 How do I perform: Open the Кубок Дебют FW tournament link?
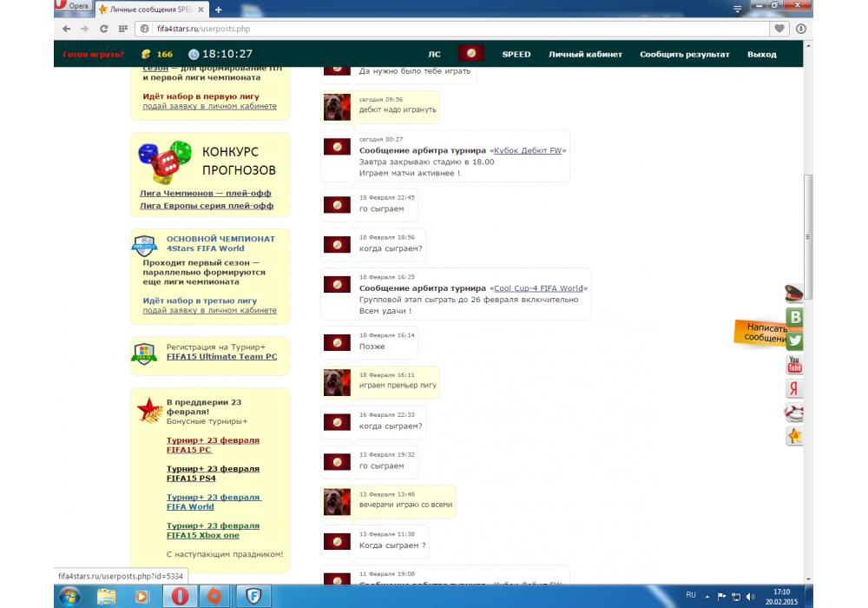529,150
